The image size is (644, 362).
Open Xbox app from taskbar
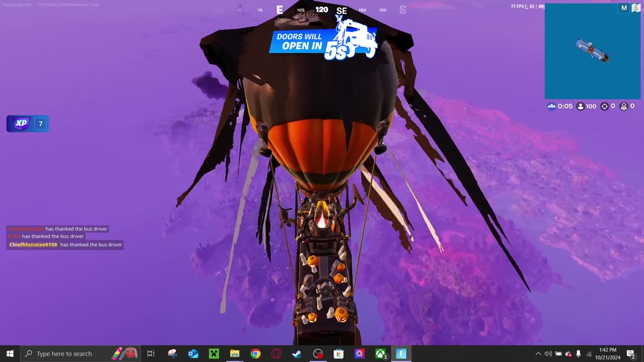point(380,353)
